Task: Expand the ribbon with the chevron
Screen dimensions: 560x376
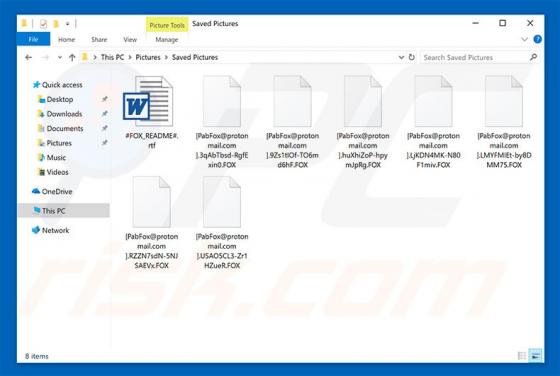Action: tap(524, 39)
